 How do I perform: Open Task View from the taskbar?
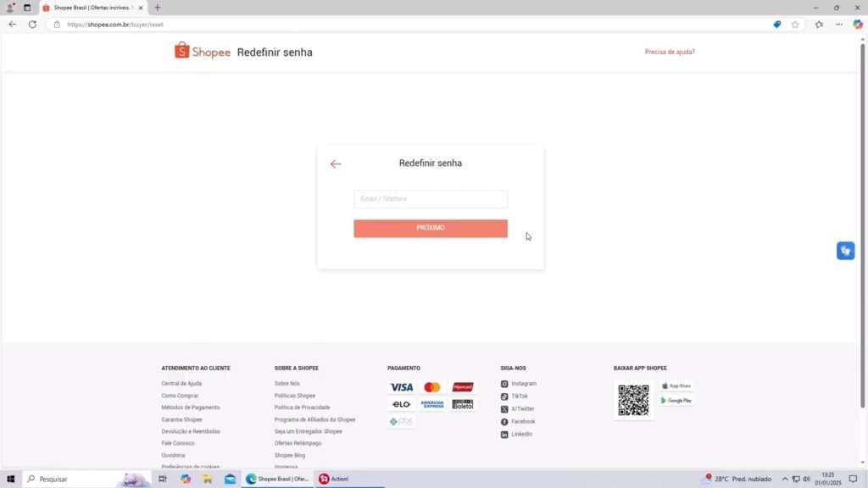pos(162,479)
